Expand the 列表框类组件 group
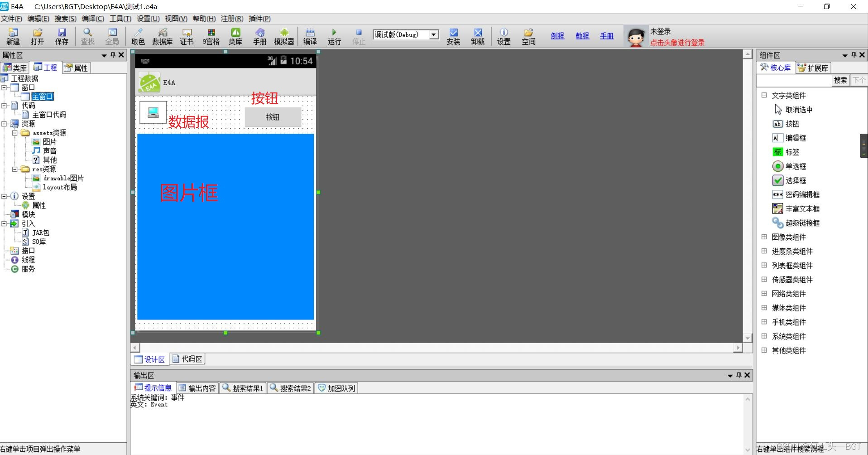The width and height of the screenshot is (868, 455). pyautogui.click(x=764, y=265)
